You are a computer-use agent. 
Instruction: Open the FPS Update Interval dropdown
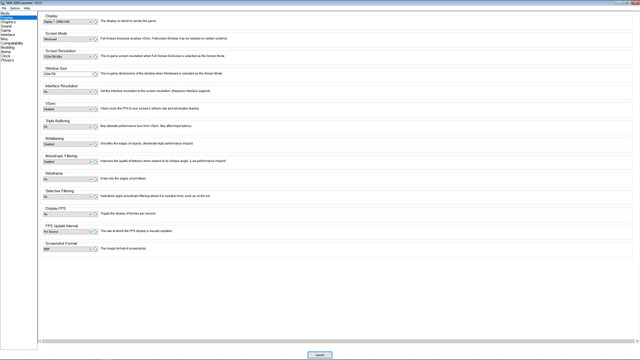coord(68,231)
